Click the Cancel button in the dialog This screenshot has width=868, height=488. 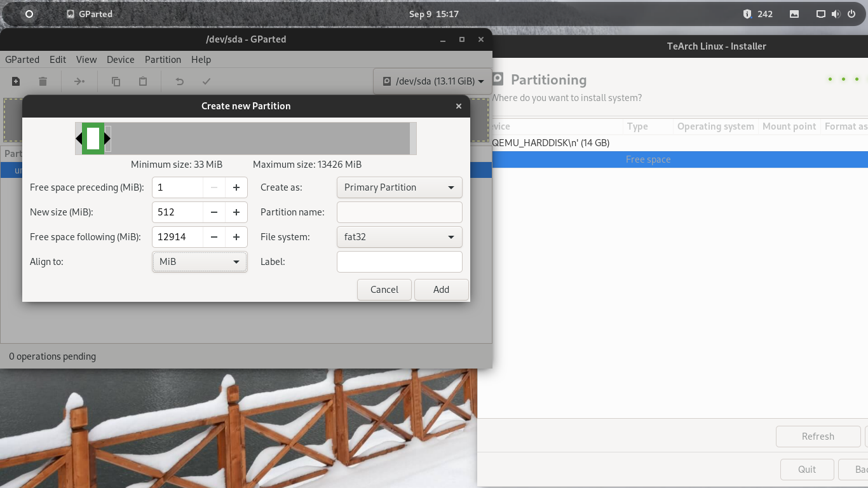point(384,290)
